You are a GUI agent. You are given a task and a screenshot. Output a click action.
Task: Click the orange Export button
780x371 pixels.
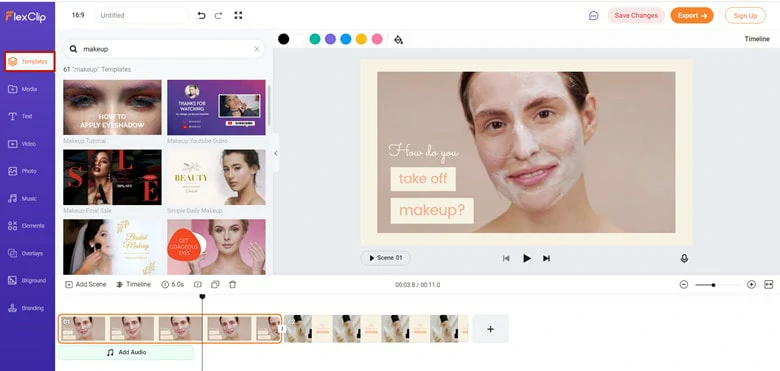coord(692,15)
